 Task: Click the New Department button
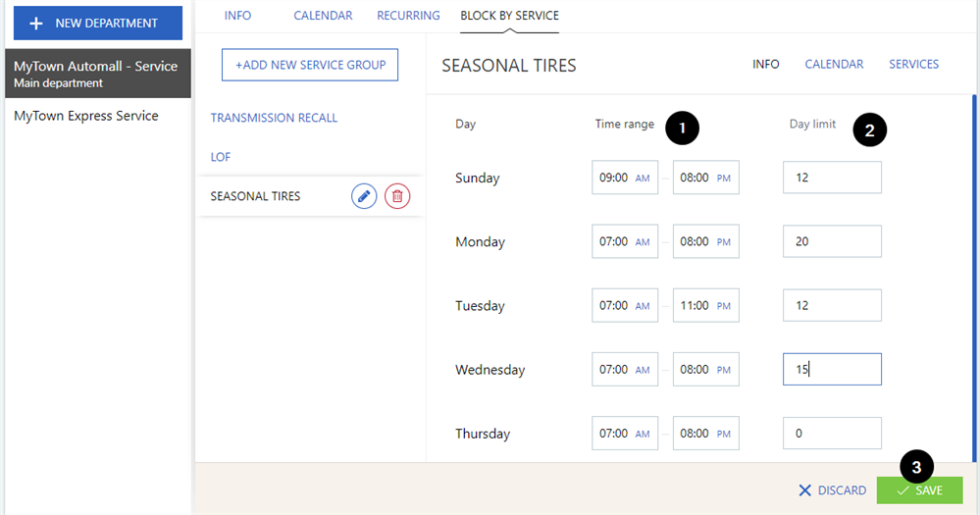click(x=98, y=23)
